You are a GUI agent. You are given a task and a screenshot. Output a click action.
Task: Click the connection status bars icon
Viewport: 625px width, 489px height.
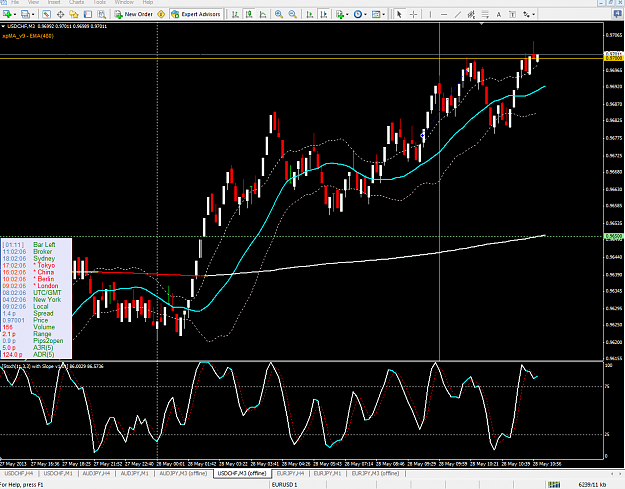click(x=554, y=485)
